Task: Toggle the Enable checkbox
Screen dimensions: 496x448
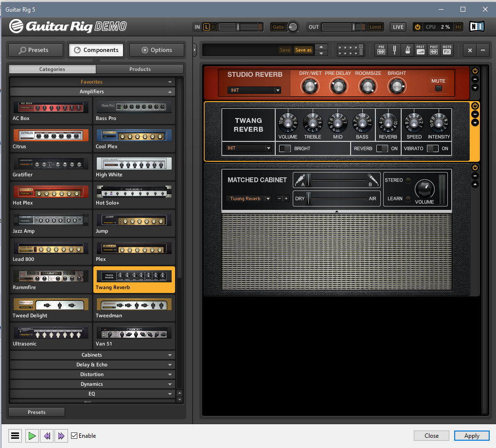Action: pyautogui.click(x=74, y=436)
